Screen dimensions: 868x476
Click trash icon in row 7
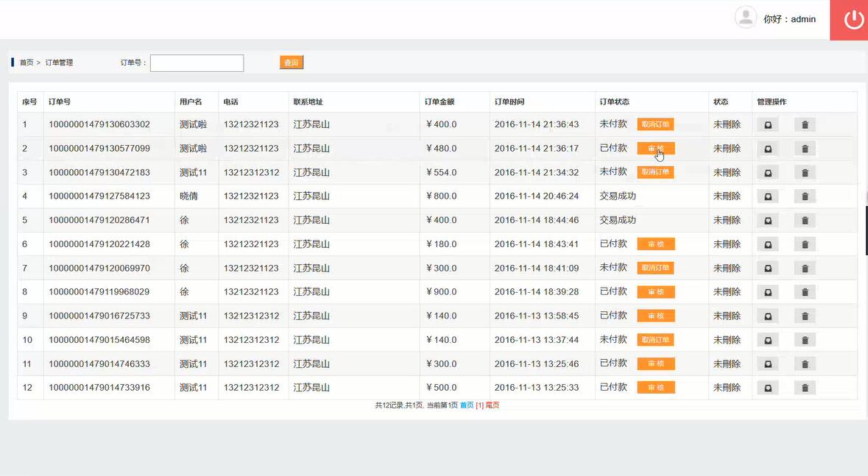tap(805, 268)
